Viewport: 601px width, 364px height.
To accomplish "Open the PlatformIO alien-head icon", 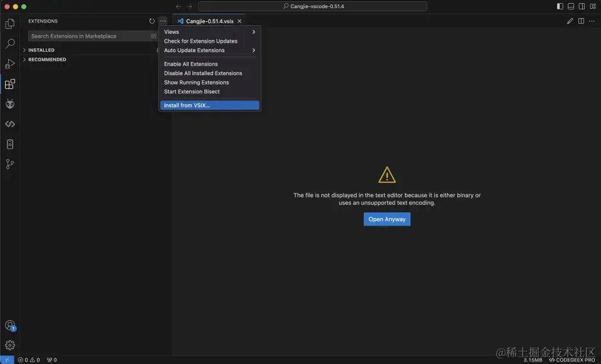I will [10, 104].
